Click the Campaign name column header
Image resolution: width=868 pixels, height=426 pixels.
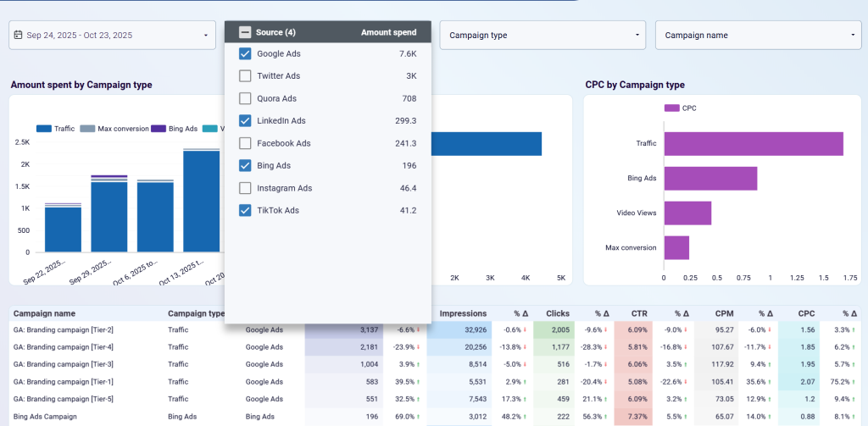pos(44,313)
